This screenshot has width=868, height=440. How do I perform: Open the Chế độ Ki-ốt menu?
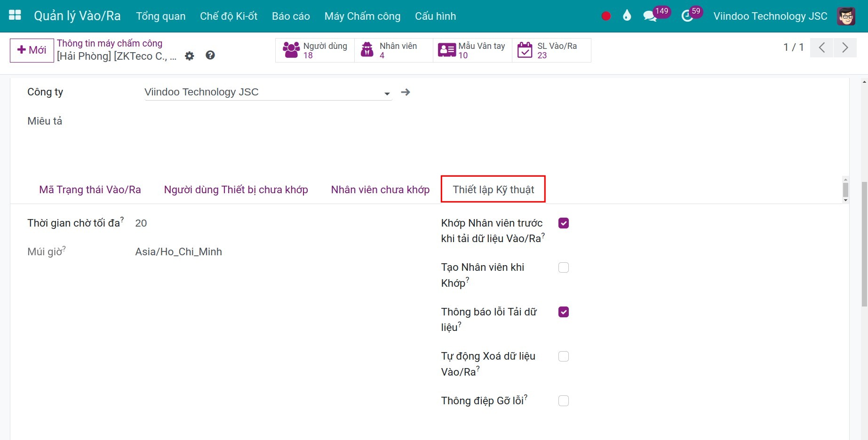229,16
